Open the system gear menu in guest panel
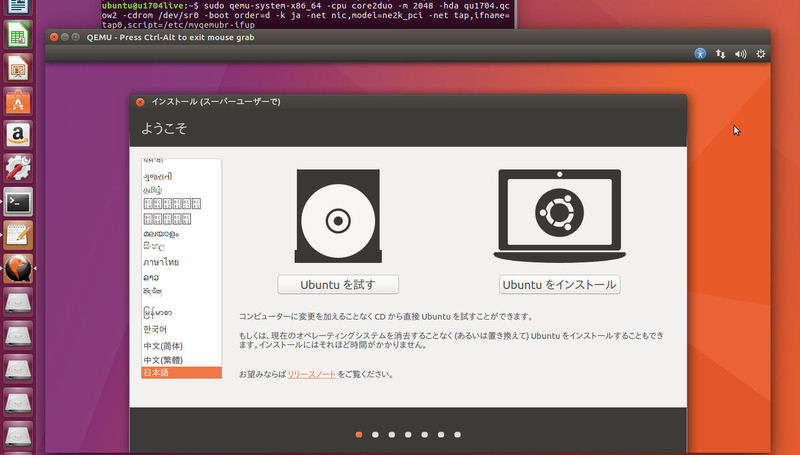Screen dimensions: 800x455 [761, 54]
